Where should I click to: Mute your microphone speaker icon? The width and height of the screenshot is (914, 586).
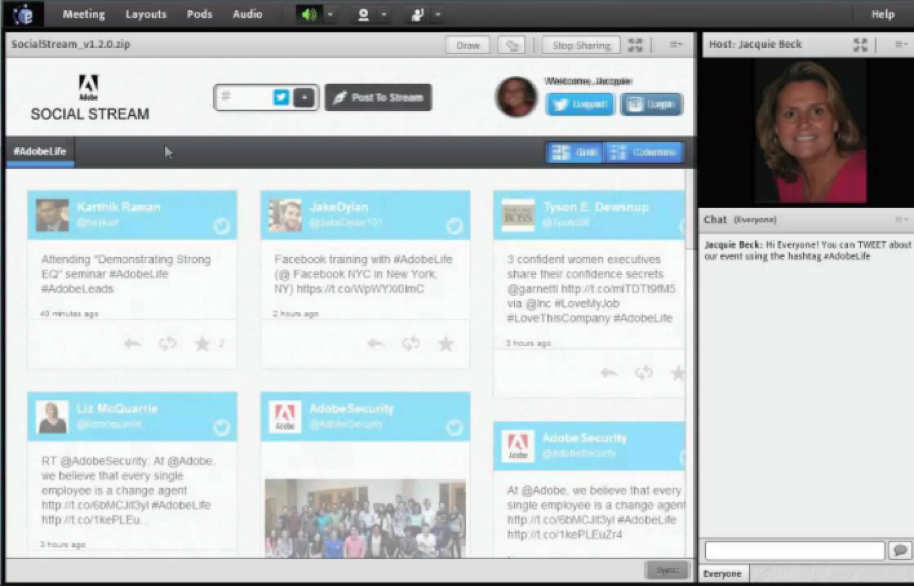click(x=309, y=14)
